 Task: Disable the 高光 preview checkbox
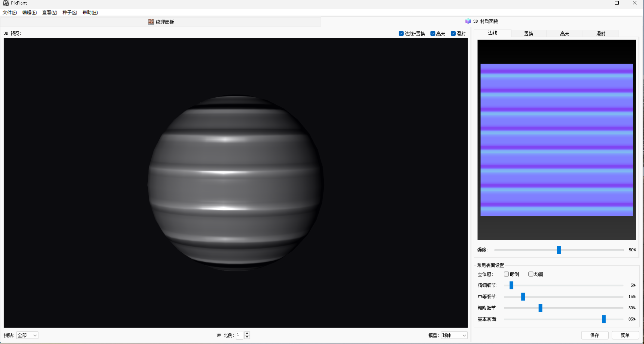click(433, 34)
